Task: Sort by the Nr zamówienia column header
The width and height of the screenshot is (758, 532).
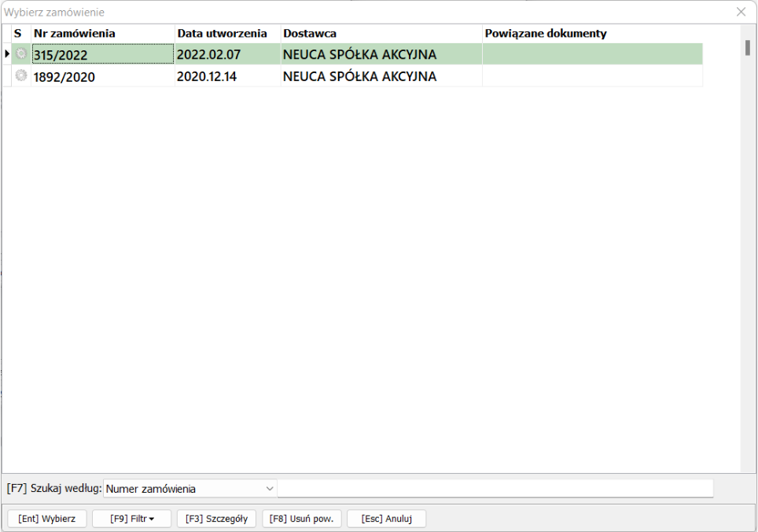Action: 103,33
